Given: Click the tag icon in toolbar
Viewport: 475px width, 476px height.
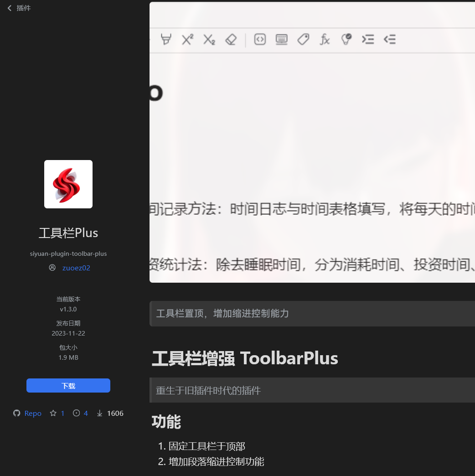Looking at the screenshot, I should tap(303, 40).
